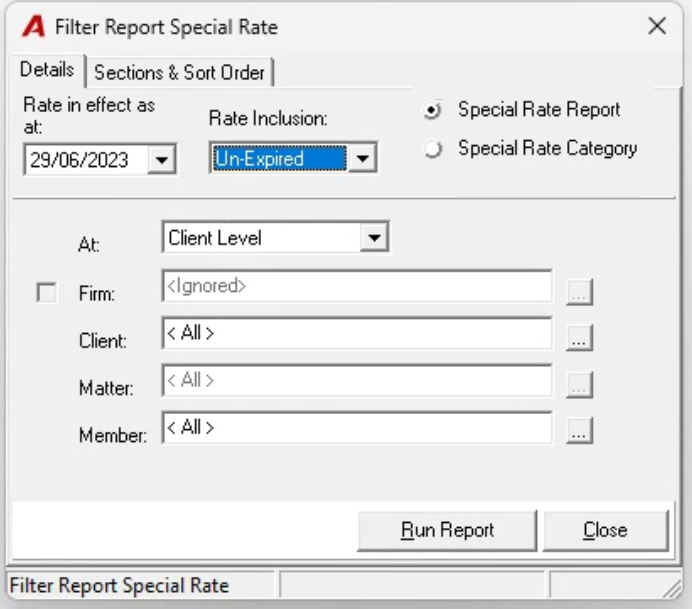Click the Rate in effect as at label

pos(89,116)
